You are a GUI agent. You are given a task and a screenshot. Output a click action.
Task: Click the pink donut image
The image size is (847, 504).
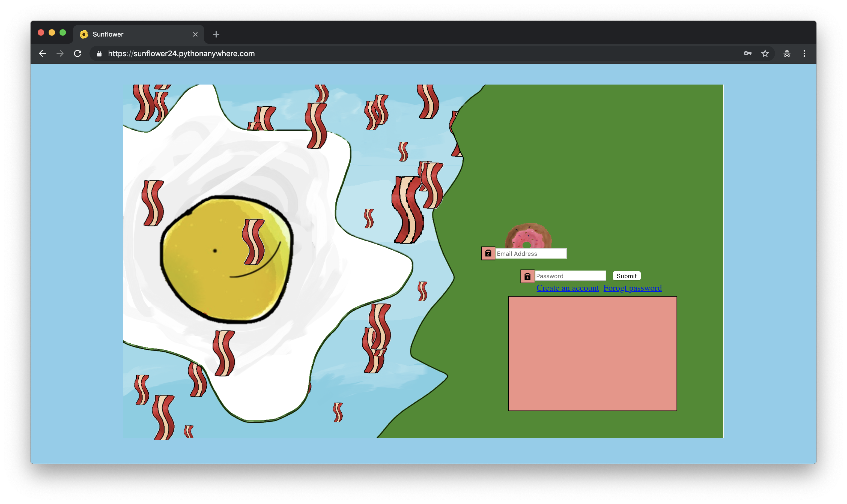pos(529,236)
